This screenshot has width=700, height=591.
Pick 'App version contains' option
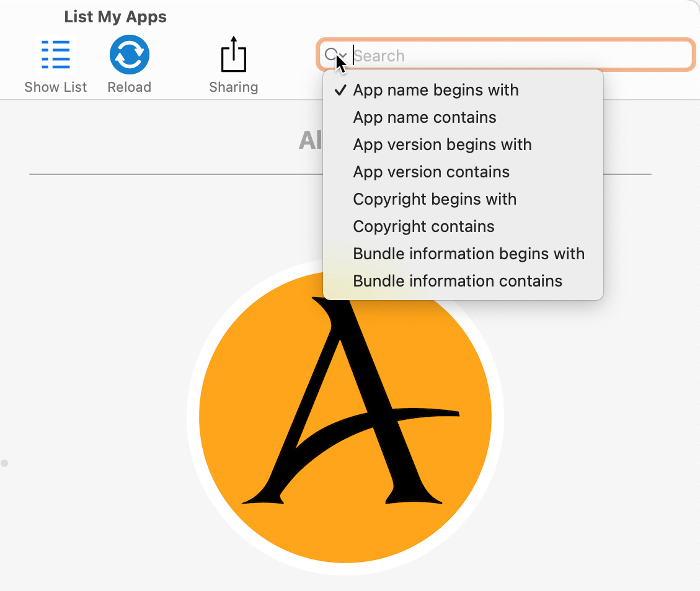463,172
